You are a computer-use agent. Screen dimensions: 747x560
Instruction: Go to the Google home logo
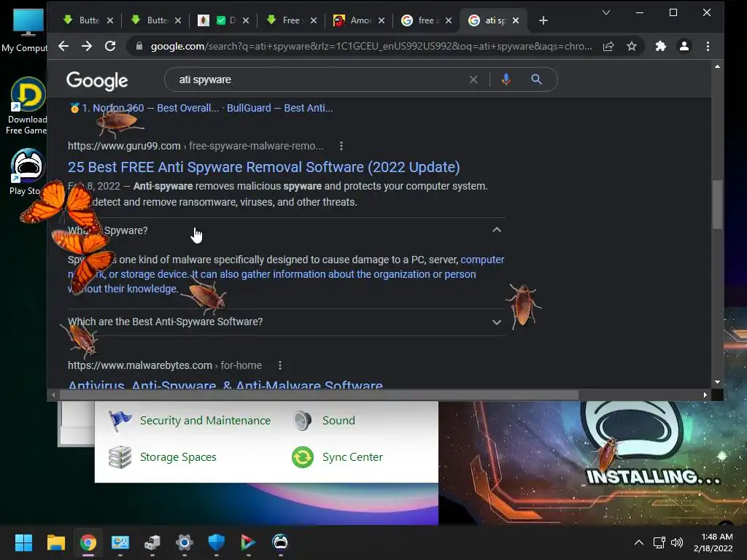click(97, 80)
